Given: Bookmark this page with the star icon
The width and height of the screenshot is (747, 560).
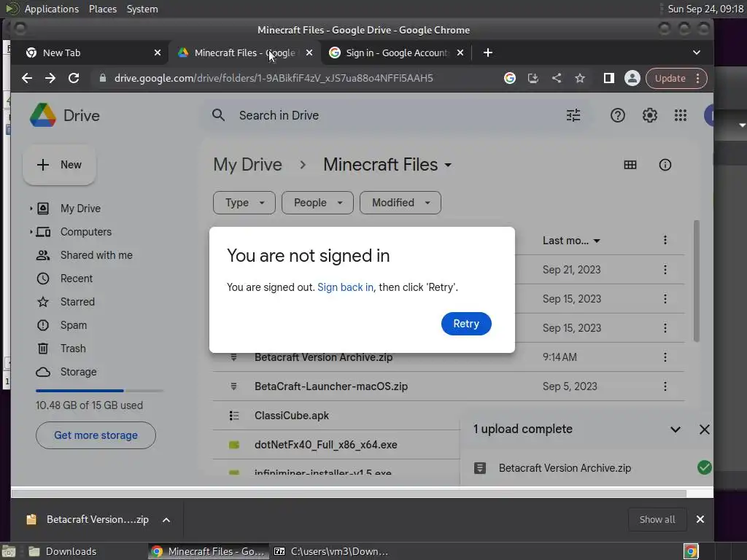Looking at the screenshot, I should [580, 78].
